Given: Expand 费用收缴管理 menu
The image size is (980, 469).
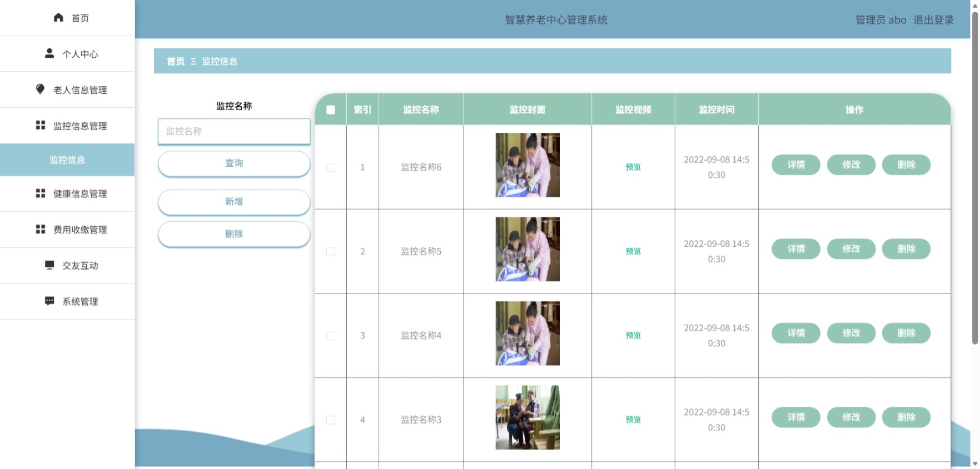Looking at the screenshot, I should point(67,229).
